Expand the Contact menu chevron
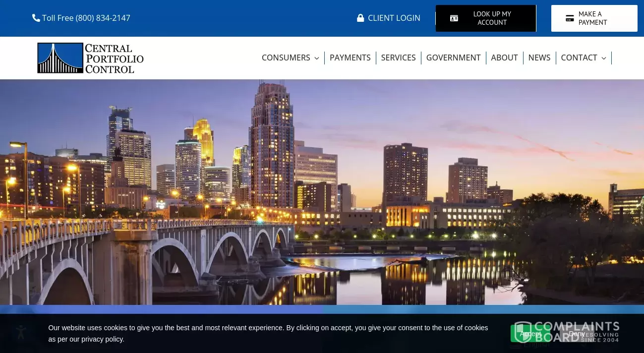This screenshot has height=353, width=644. click(x=604, y=58)
